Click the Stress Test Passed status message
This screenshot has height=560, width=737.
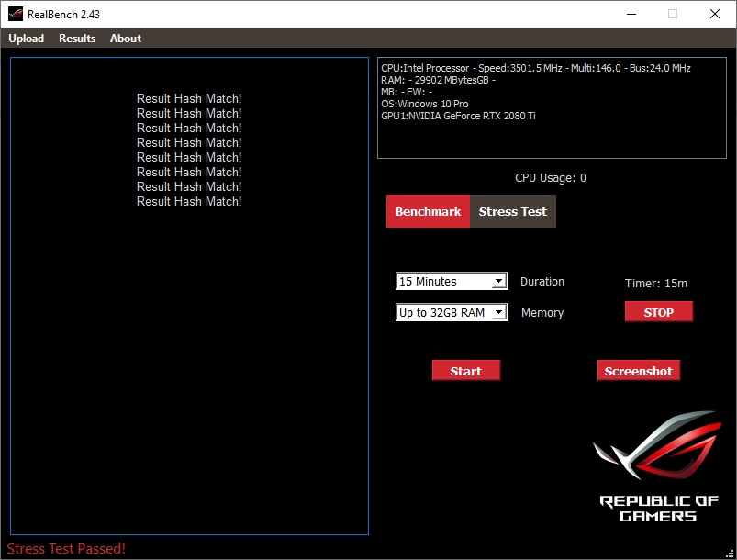click(66, 549)
